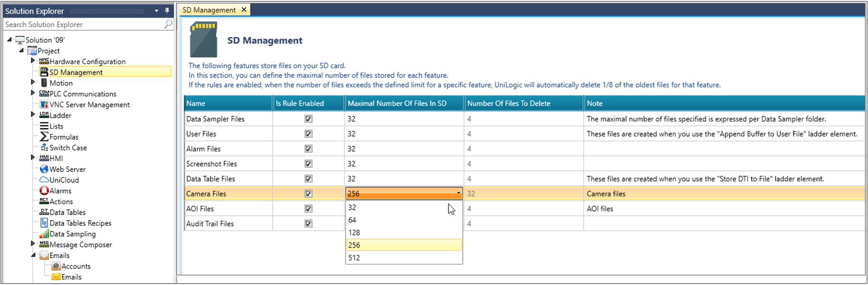Click the Alarms bell icon
This screenshot has height=285, width=868.
[x=44, y=191]
